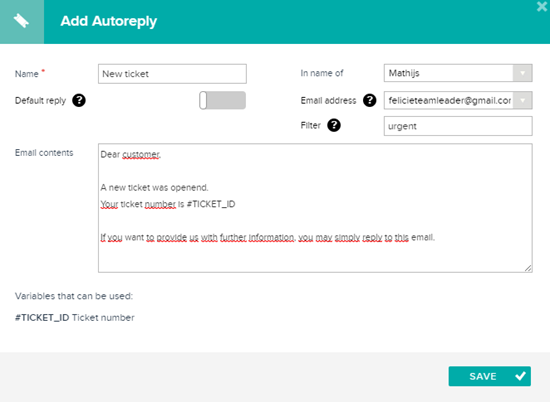
Task: Grab the text area resize handle
Action: 528,268
